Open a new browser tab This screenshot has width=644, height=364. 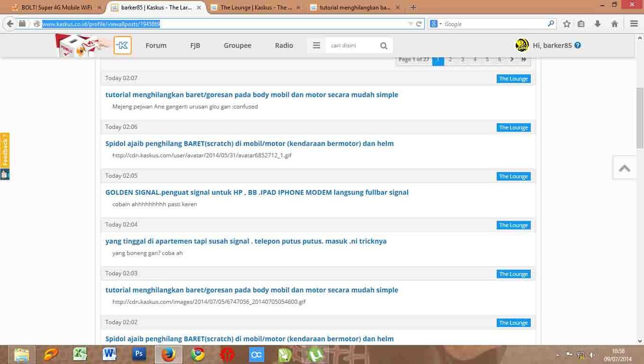[413, 8]
